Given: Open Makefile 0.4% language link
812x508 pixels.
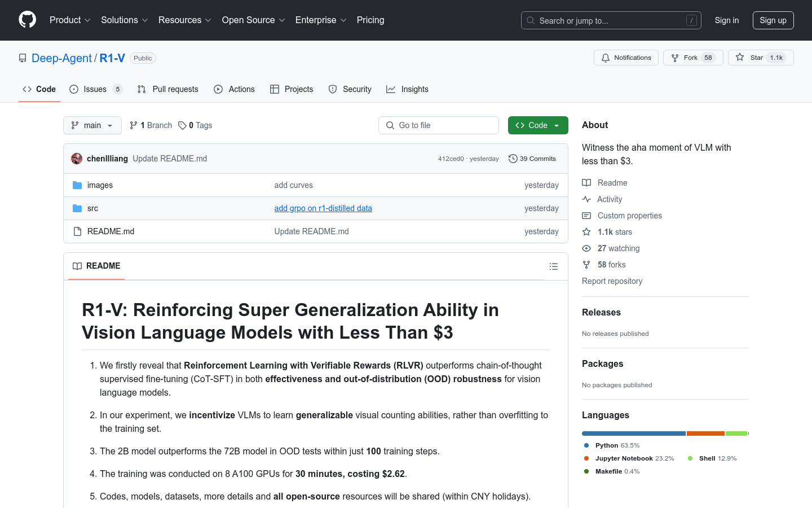Looking at the screenshot, I should [x=612, y=471].
